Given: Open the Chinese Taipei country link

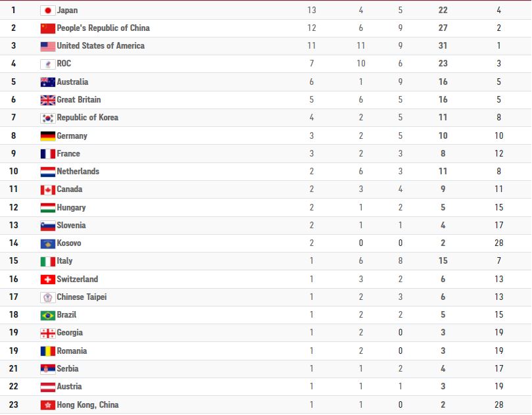Looking at the screenshot, I should (82, 297).
